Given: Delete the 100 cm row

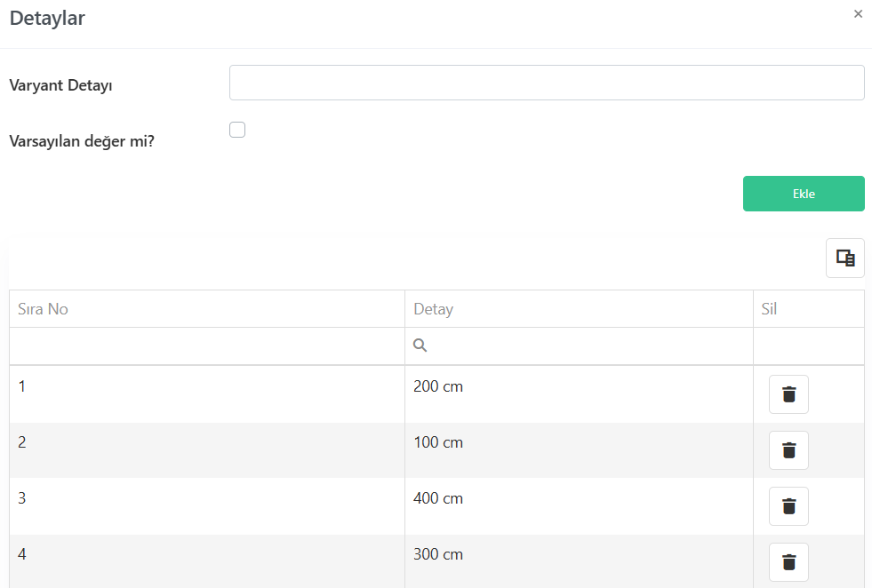Looking at the screenshot, I should (788, 450).
